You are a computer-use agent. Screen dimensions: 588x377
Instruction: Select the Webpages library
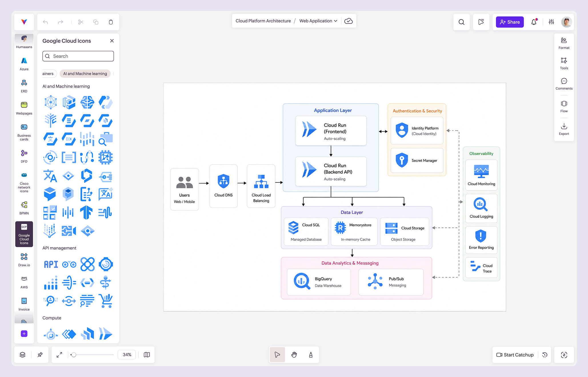pos(24,108)
